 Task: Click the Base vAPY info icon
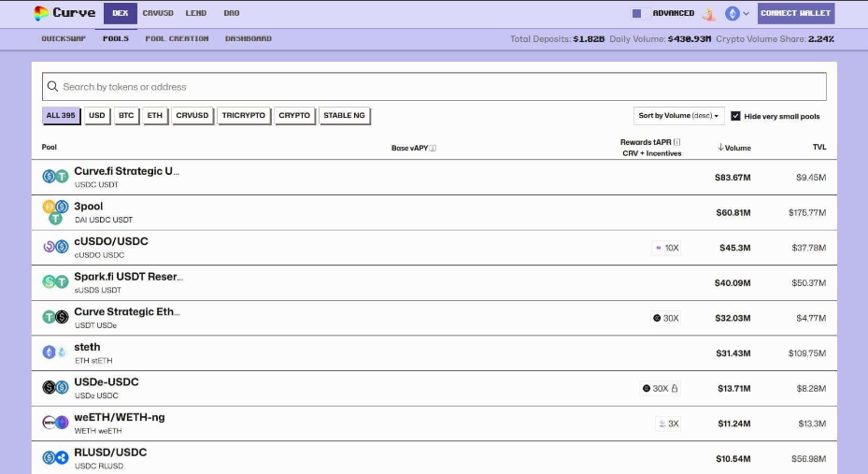coord(433,148)
